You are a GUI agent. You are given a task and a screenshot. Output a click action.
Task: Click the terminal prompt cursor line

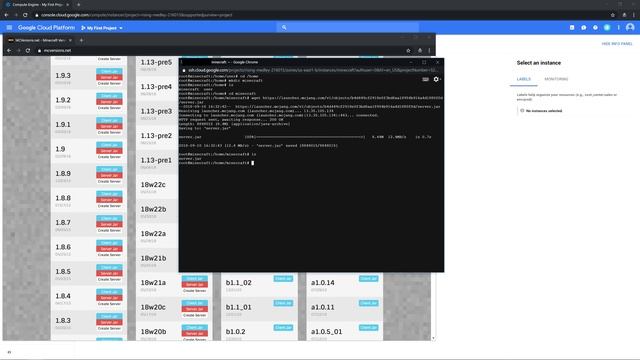pyautogui.click(x=216, y=163)
